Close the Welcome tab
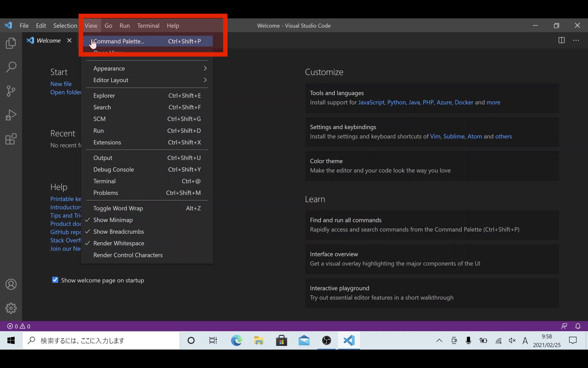 point(69,40)
